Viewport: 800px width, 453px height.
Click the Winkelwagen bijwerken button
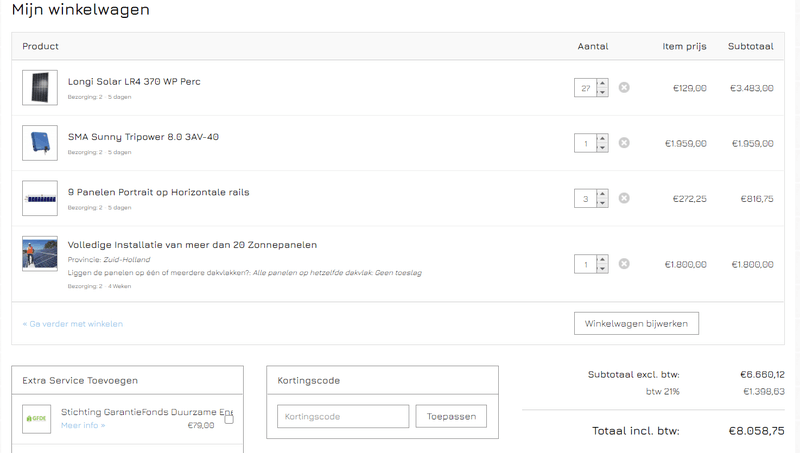(636, 323)
